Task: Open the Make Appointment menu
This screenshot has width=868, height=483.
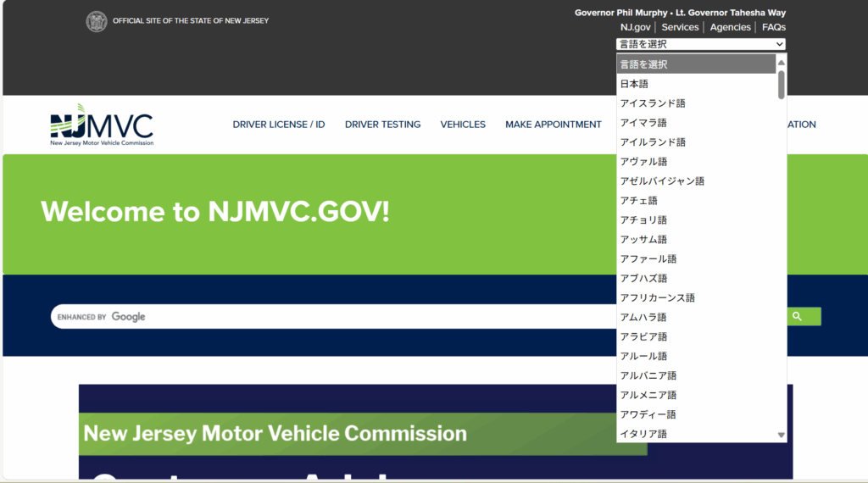Action: tap(554, 125)
